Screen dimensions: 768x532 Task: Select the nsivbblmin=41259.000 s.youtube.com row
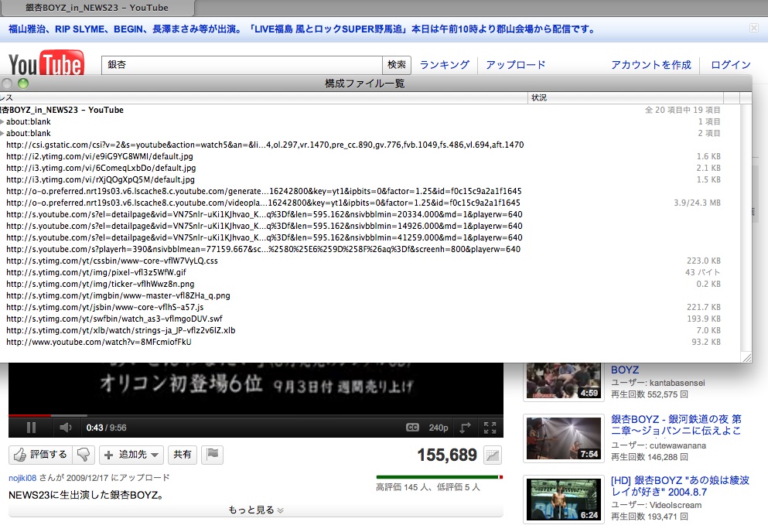pos(370,237)
